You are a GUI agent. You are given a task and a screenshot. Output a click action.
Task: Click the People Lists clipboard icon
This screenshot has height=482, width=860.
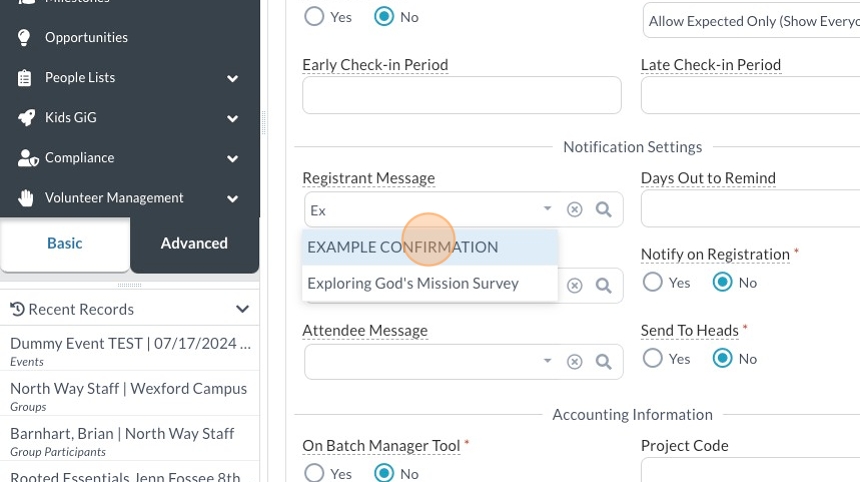coord(25,77)
